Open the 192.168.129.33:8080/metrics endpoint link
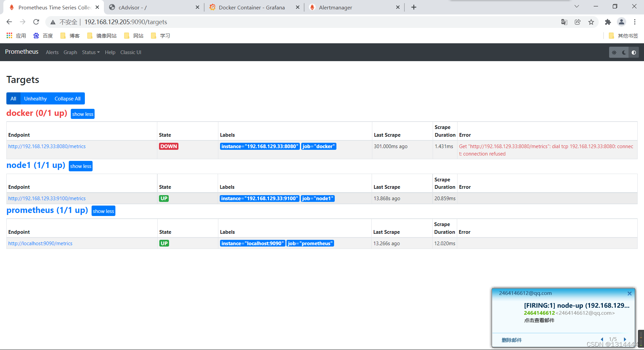Viewport: 644px width, 350px height. pos(47,146)
